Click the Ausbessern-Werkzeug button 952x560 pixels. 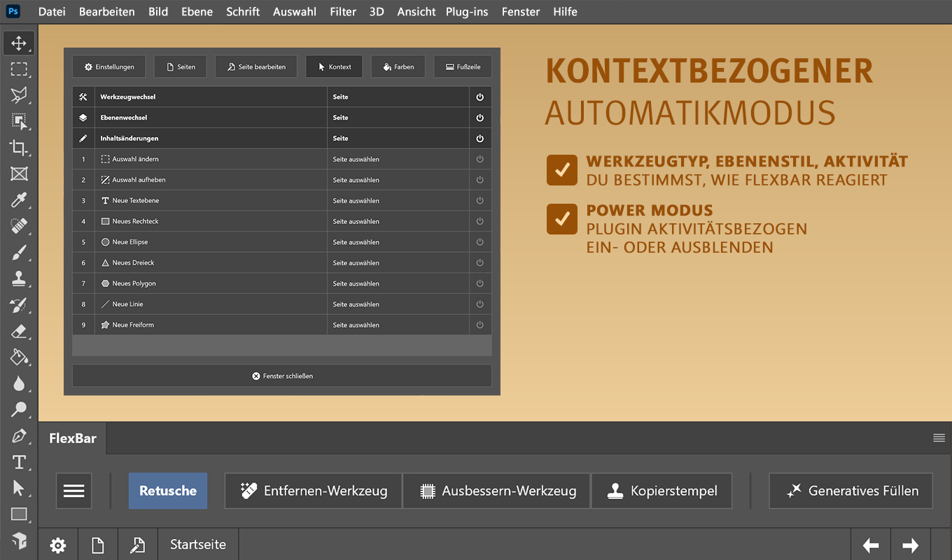point(497,491)
